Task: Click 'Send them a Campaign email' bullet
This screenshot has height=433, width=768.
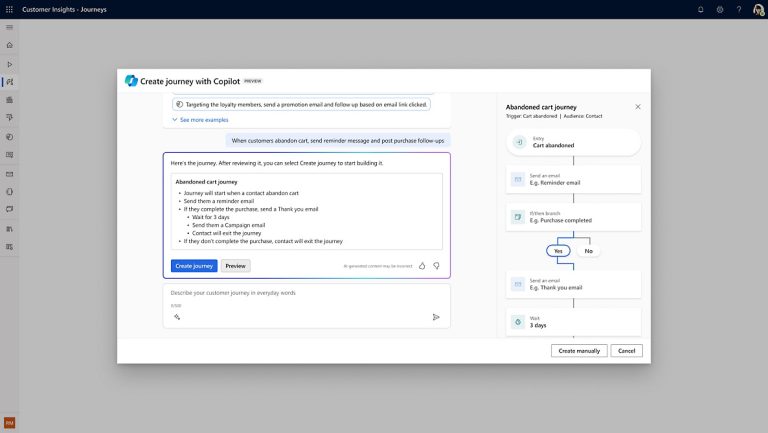Action: coord(229,225)
